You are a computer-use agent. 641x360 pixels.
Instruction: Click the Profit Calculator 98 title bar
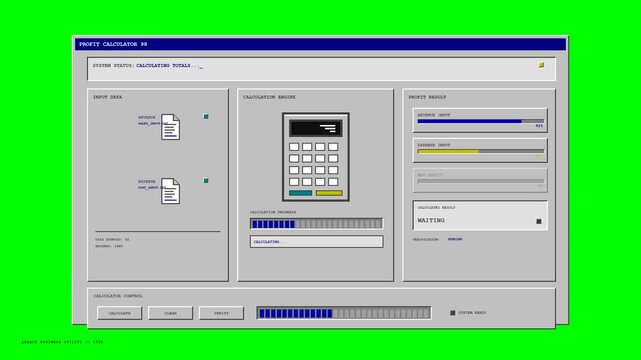tap(320, 44)
